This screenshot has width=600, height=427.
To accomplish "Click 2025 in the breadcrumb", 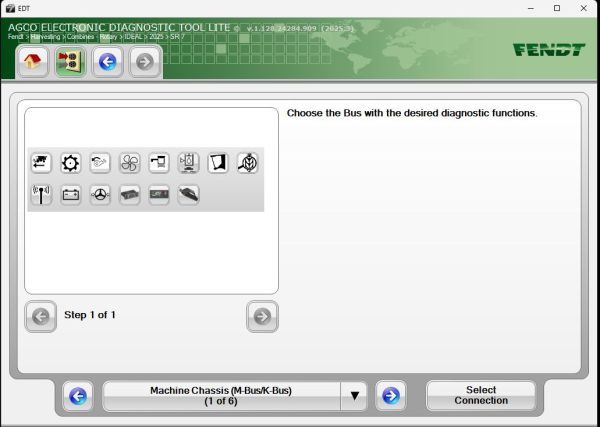I will point(156,37).
